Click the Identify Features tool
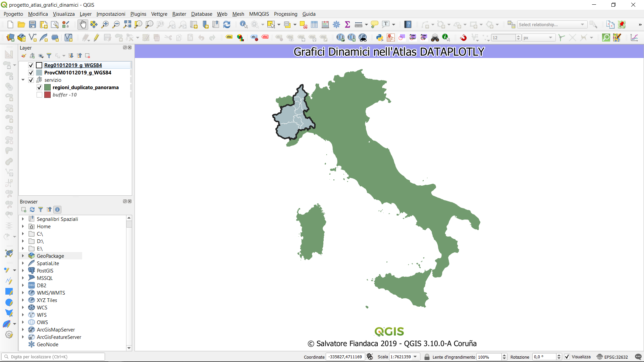This screenshot has width=644, height=362. (x=244, y=24)
